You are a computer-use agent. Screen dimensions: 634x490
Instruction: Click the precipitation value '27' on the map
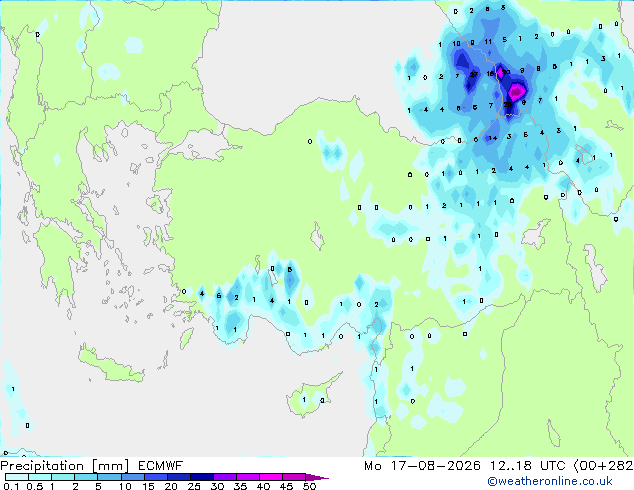(x=474, y=74)
